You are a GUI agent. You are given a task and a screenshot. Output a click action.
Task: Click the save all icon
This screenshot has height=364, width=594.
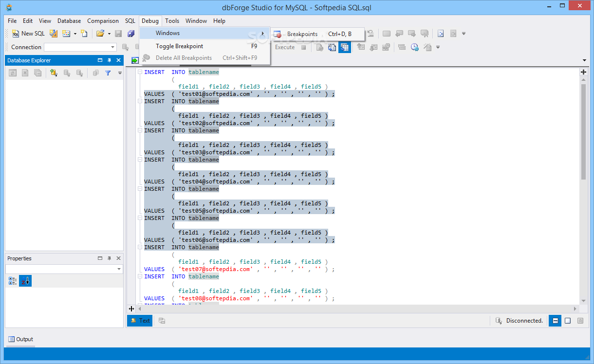click(131, 34)
